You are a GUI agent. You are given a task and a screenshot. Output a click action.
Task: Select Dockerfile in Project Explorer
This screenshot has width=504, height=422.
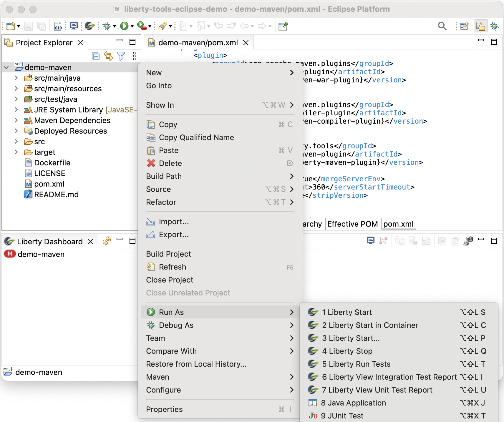[52, 163]
